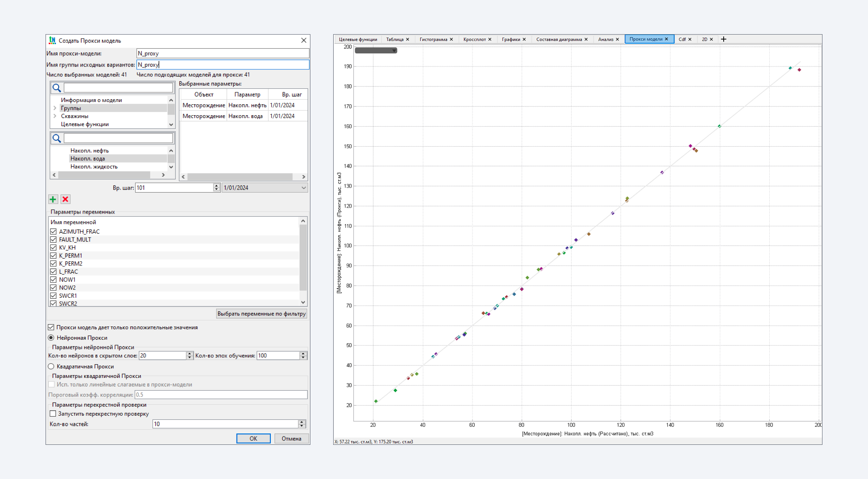Uncheck the KV_KH variable
Image resolution: width=868 pixels, height=479 pixels.
point(53,248)
